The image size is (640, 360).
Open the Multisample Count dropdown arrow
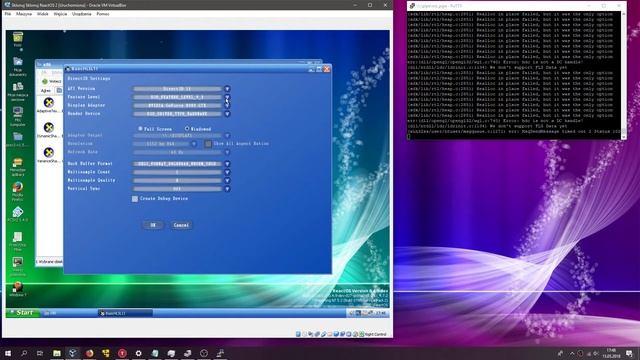point(227,172)
